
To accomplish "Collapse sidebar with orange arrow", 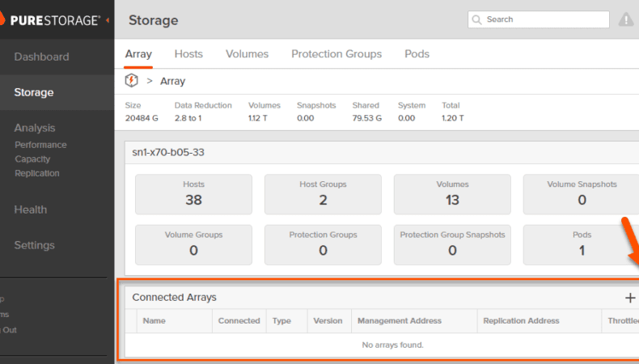I will click(108, 20).
